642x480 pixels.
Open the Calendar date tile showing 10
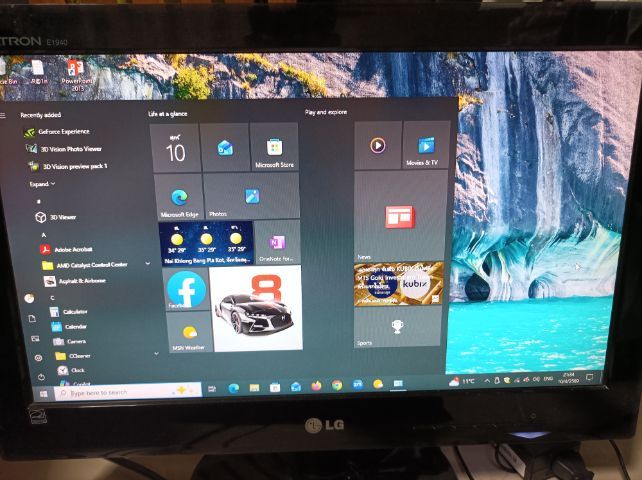(x=176, y=148)
